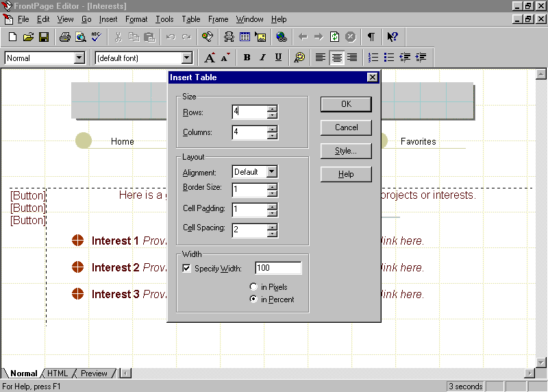The image size is (548, 392).
Task: Open the default font dropdown
Action: 187,58
